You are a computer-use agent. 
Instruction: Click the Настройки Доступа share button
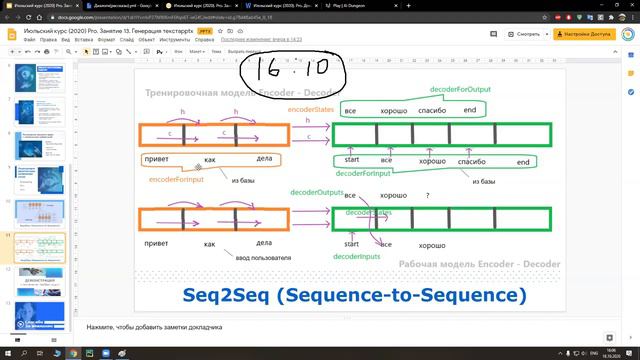click(584, 34)
